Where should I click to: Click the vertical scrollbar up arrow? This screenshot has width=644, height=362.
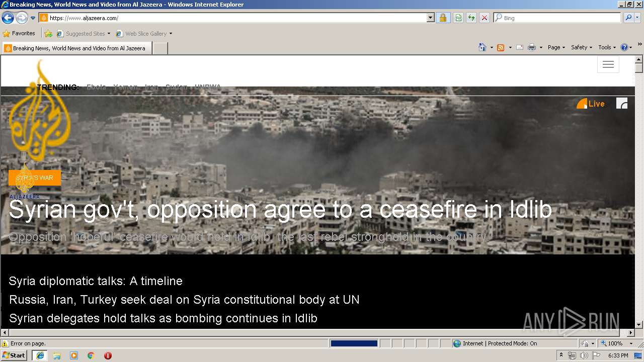click(x=639, y=60)
